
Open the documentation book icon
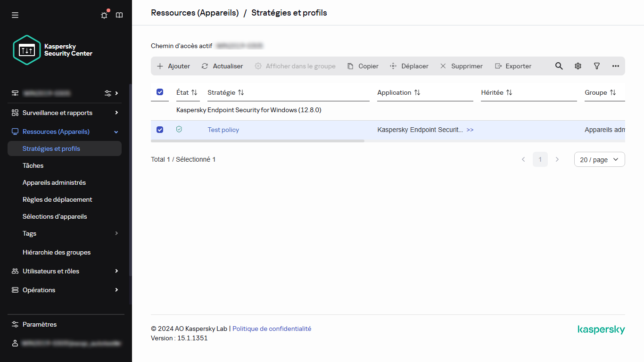[119, 15]
